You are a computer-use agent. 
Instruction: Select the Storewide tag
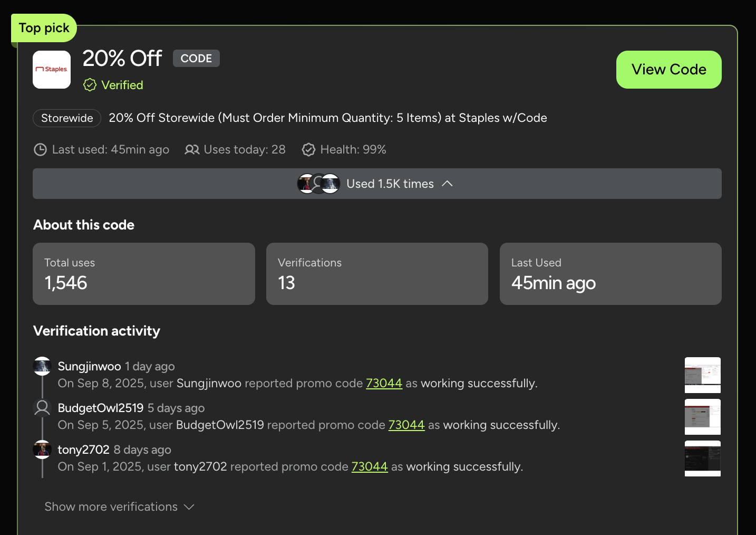(x=67, y=118)
